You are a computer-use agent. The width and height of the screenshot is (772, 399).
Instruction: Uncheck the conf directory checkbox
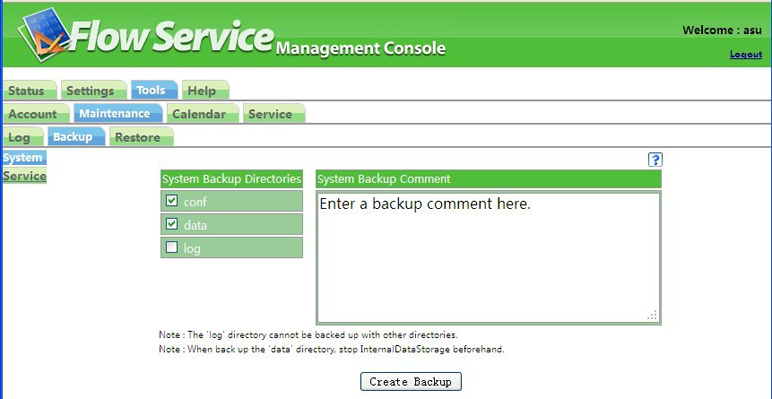click(172, 200)
